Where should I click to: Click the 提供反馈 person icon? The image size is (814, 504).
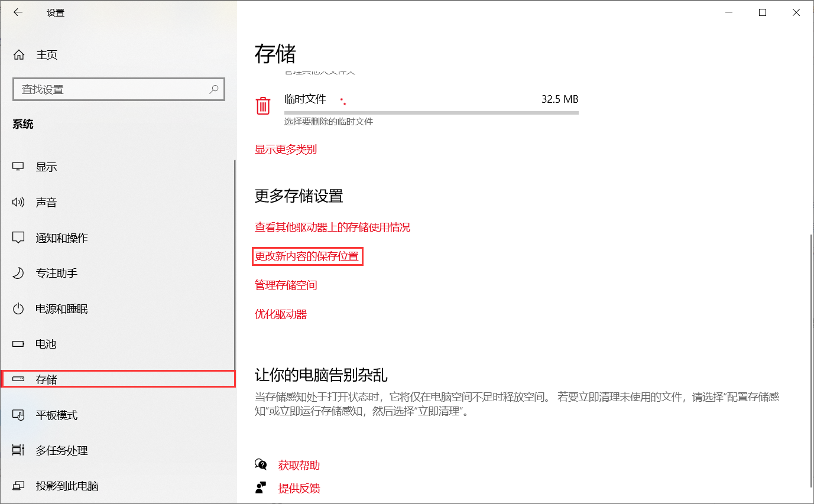tap(261, 487)
